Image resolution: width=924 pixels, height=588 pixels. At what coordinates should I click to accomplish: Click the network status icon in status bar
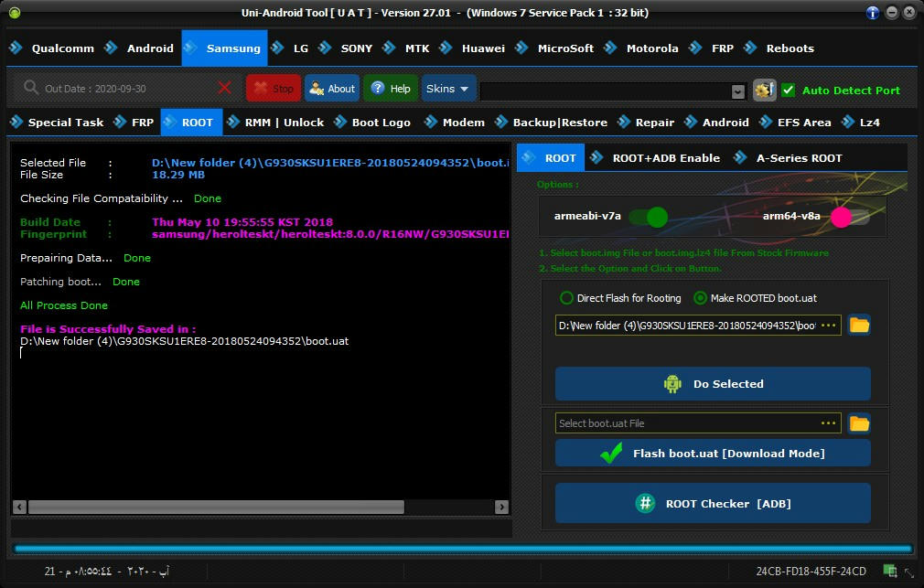(x=889, y=571)
